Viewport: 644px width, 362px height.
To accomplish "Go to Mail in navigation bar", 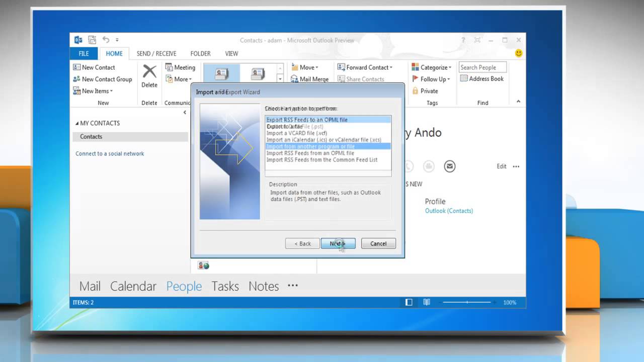I will [90, 286].
